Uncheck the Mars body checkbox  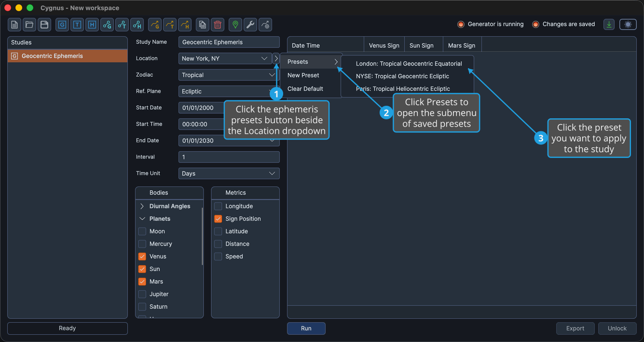tap(142, 282)
